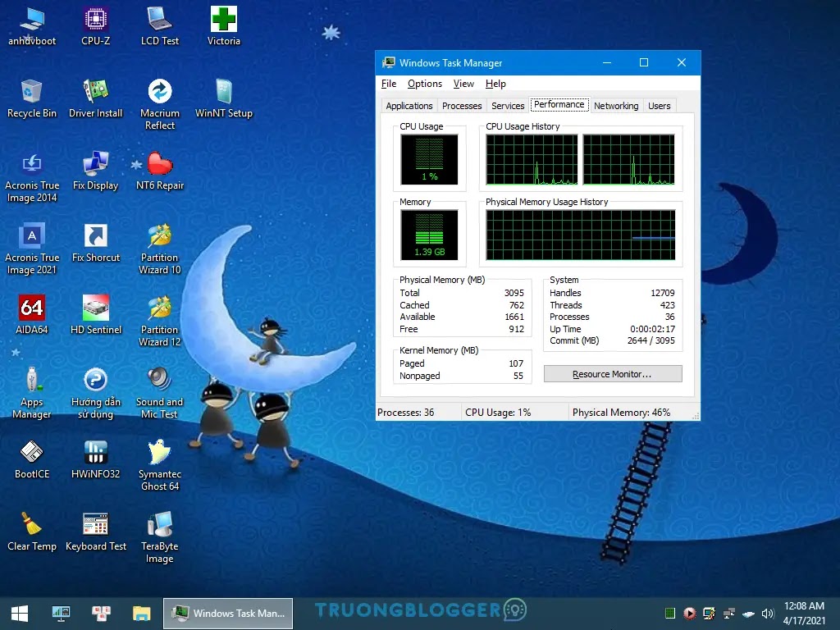The height and width of the screenshot is (630, 840).
Task: Click the Resource Monitor button
Action: pyautogui.click(x=613, y=374)
